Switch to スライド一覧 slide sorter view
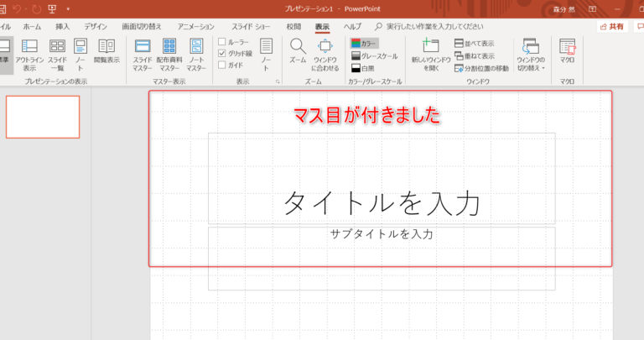This screenshot has height=340, width=644. (x=57, y=55)
